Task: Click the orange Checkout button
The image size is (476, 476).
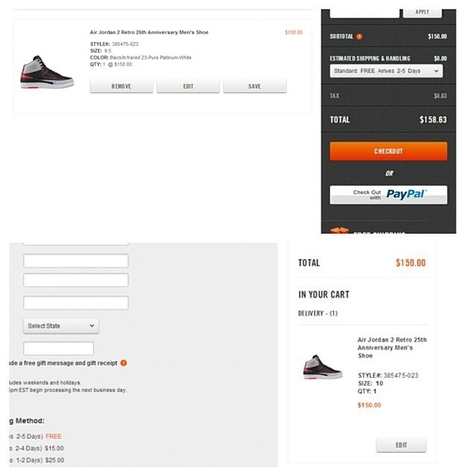Action: (x=388, y=151)
